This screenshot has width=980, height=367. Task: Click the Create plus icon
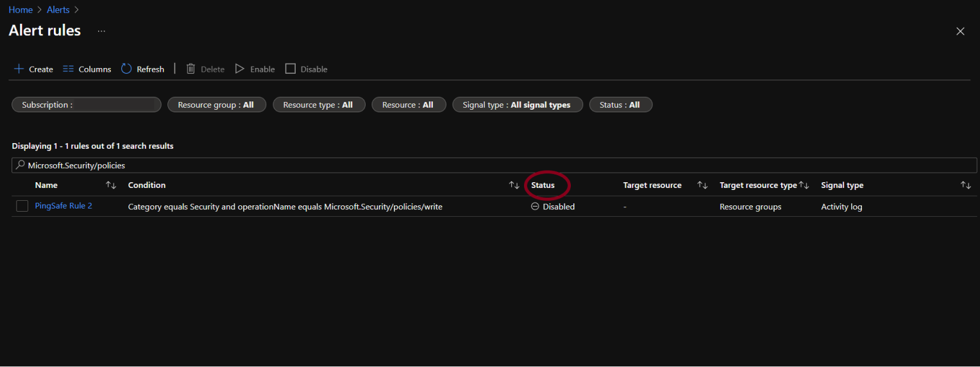click(x=19, y=69)
